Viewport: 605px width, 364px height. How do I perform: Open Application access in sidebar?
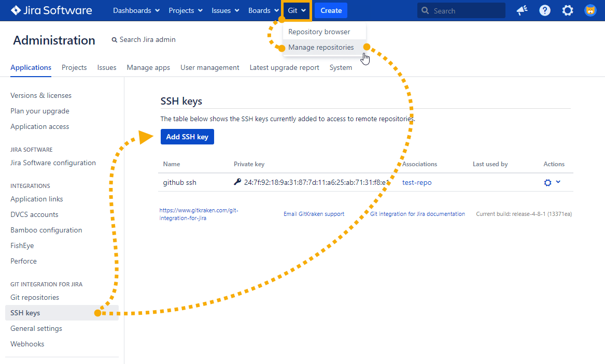pyautogui.click(x=40, y=127)
